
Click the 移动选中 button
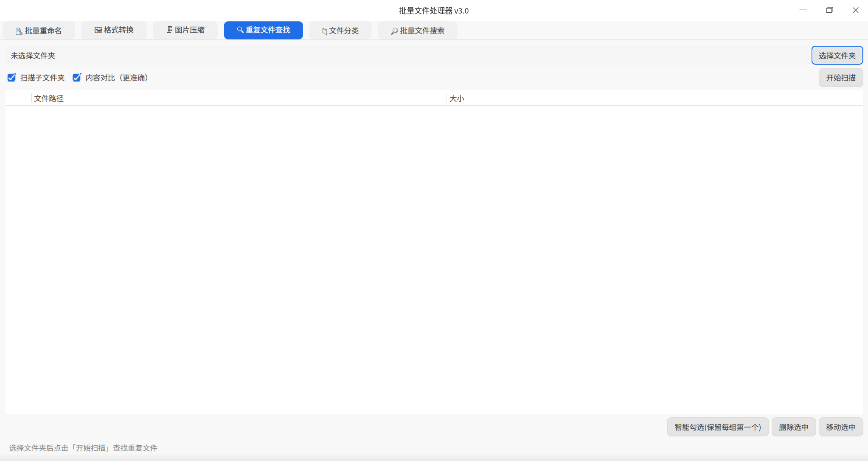pyautogui.click(x=841, y=427)
